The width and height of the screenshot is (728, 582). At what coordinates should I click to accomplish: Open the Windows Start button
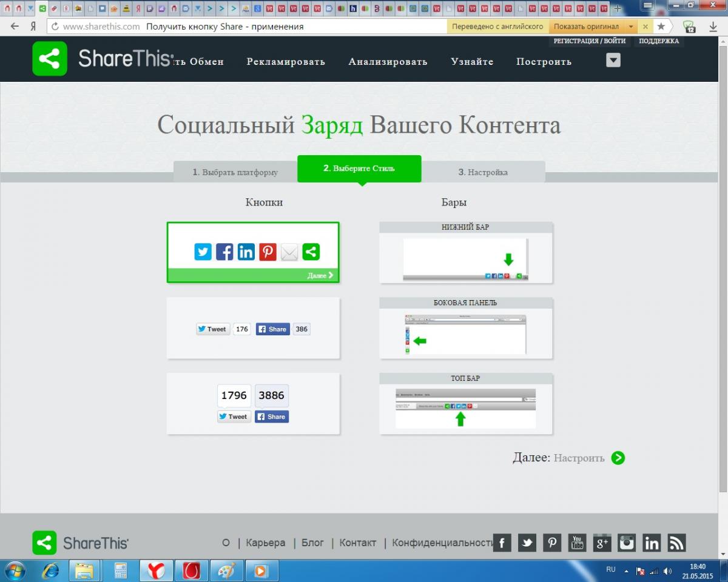tap(15, 571)
